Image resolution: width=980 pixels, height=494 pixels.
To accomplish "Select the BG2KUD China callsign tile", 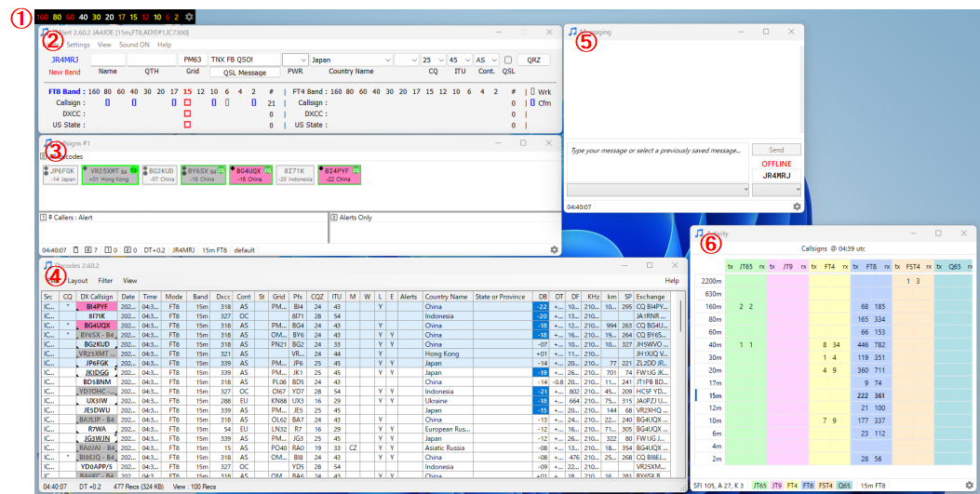I will 159,174.
